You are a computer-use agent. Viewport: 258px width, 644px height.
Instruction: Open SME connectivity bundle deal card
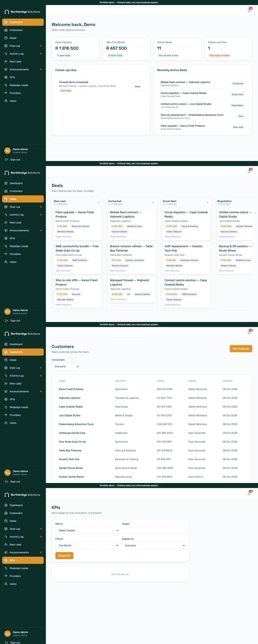tap(77, 258)
